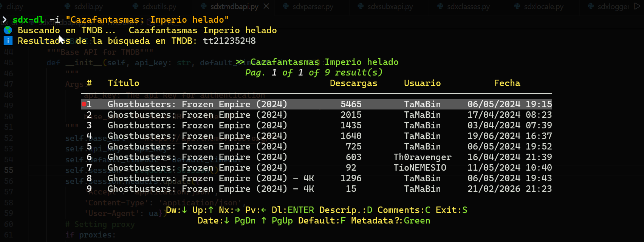Click date 19/06/2024 16:37

click(x=509, y=136)
